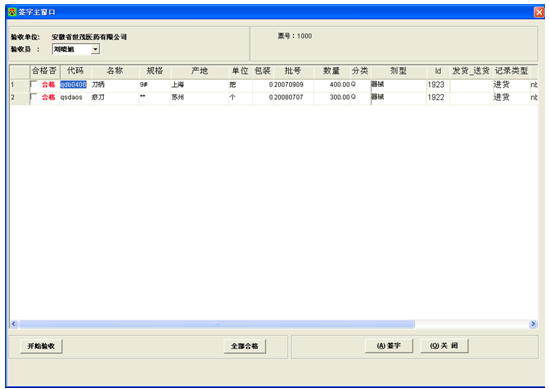Click the Id column header
Screen dimensions: 549x389
click(438, 71)
